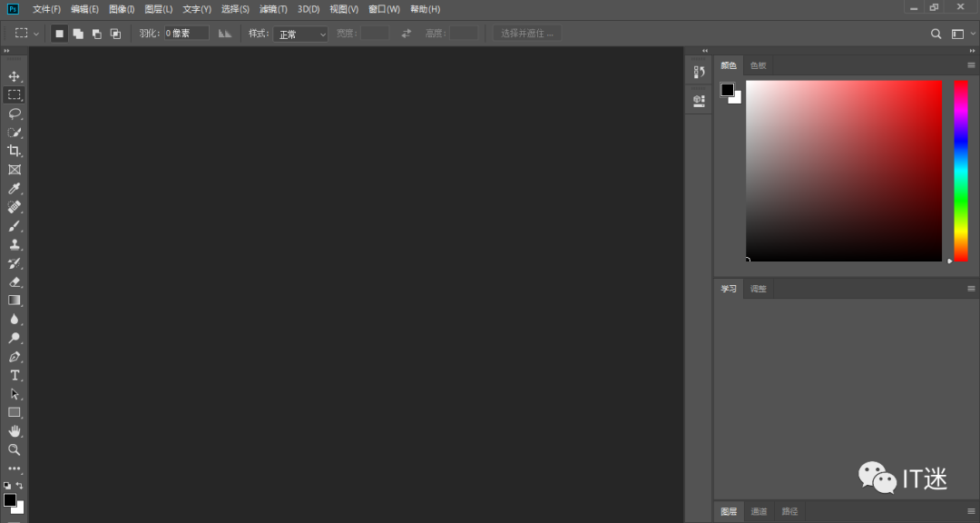Screen dimensions: 980x523
Task: Select the Move tool
Action: coord(14,76)
